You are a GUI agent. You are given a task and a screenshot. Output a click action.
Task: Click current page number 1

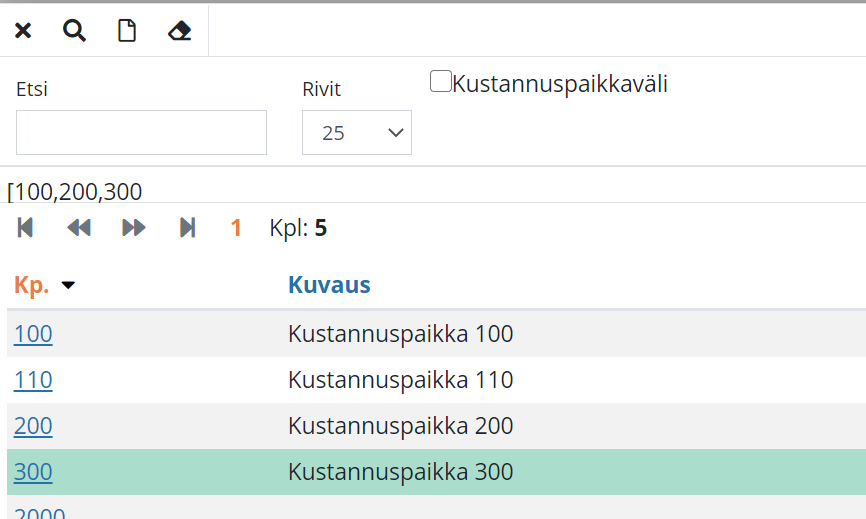pos(236,228)
